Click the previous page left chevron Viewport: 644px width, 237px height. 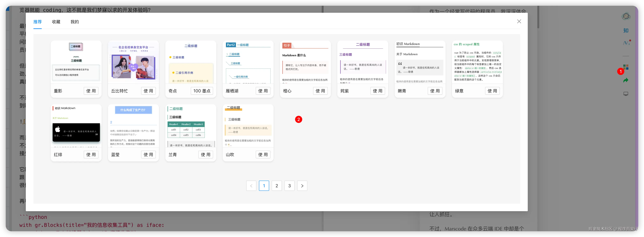click(251, 186)
